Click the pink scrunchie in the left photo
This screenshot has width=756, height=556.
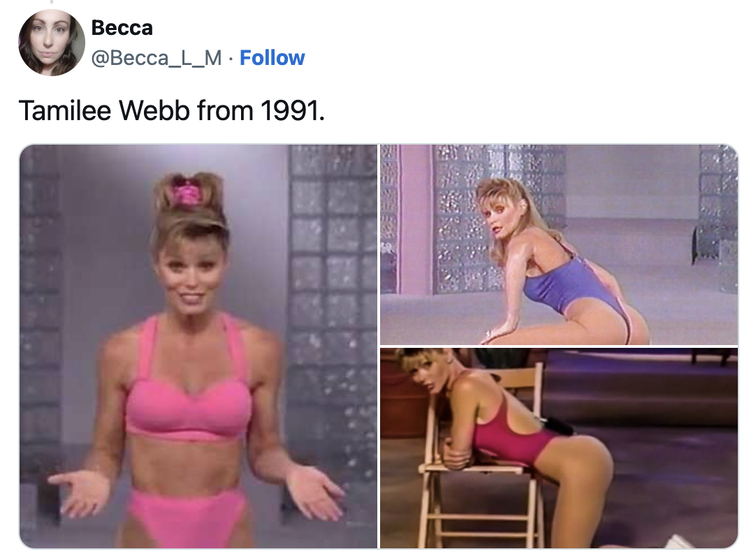[186, 195]
